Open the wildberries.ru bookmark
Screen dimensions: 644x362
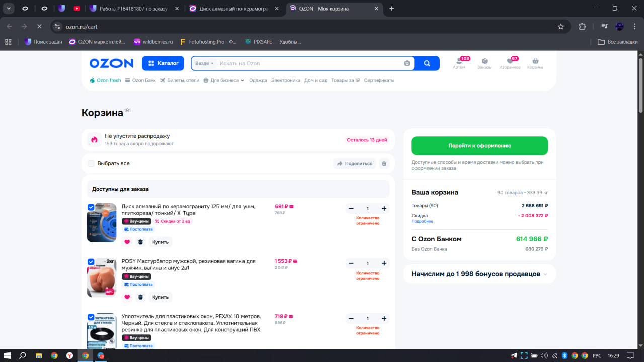[153, 42]
